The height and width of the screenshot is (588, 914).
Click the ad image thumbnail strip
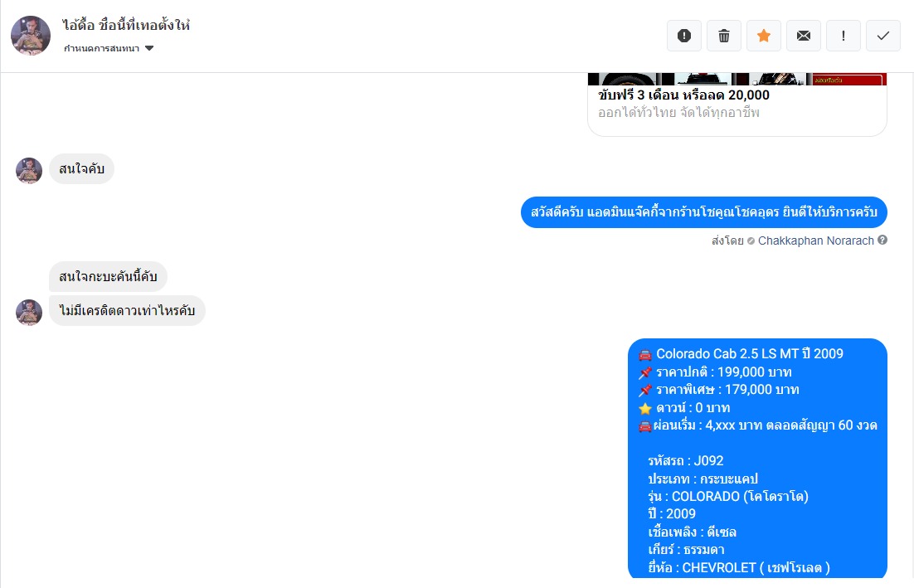pos(737,79)
